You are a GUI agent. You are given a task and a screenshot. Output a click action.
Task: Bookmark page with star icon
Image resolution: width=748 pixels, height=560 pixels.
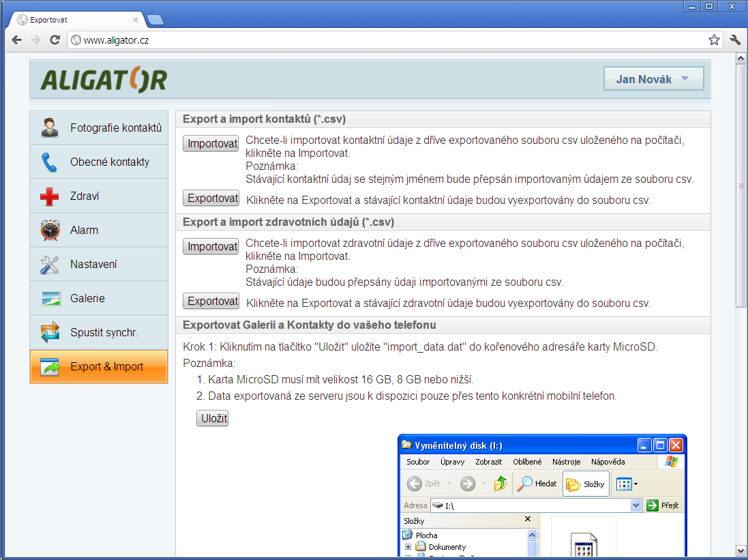click(x=714, y=40)
